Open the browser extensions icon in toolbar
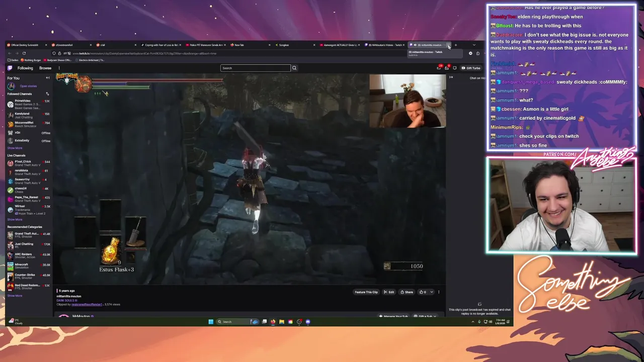Image resolution: width=644 pixels, height=362 pixels. pyautogui.click(x=478, y=53)
